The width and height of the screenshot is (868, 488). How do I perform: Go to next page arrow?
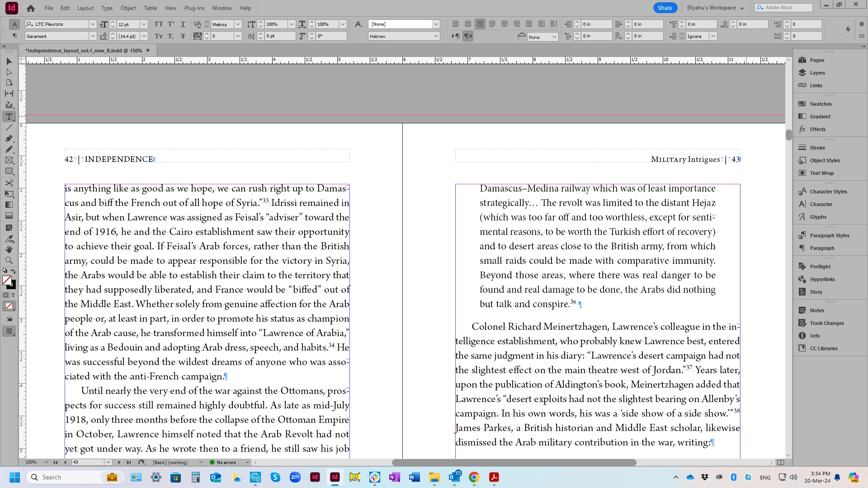(x=119, y=462)
